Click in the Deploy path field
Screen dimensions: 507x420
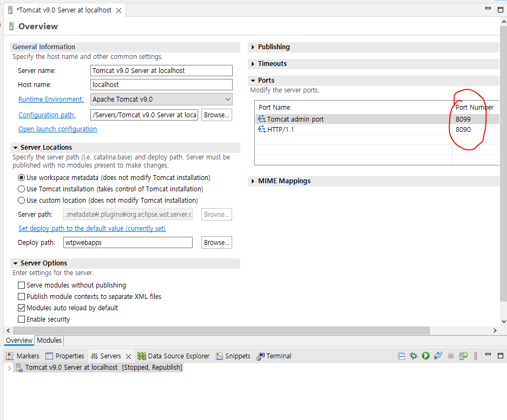click(128, 243)
